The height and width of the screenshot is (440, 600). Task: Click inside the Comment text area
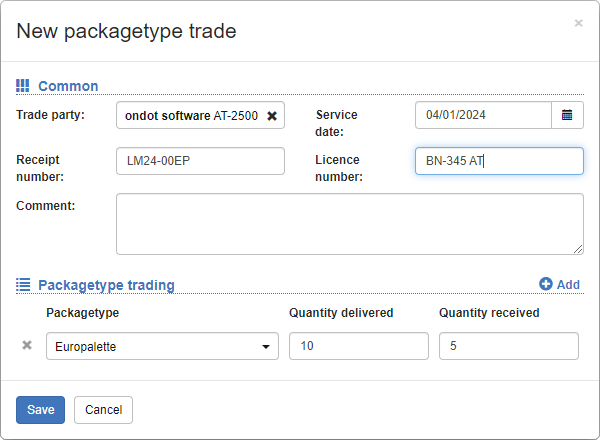tap(349, 223)
